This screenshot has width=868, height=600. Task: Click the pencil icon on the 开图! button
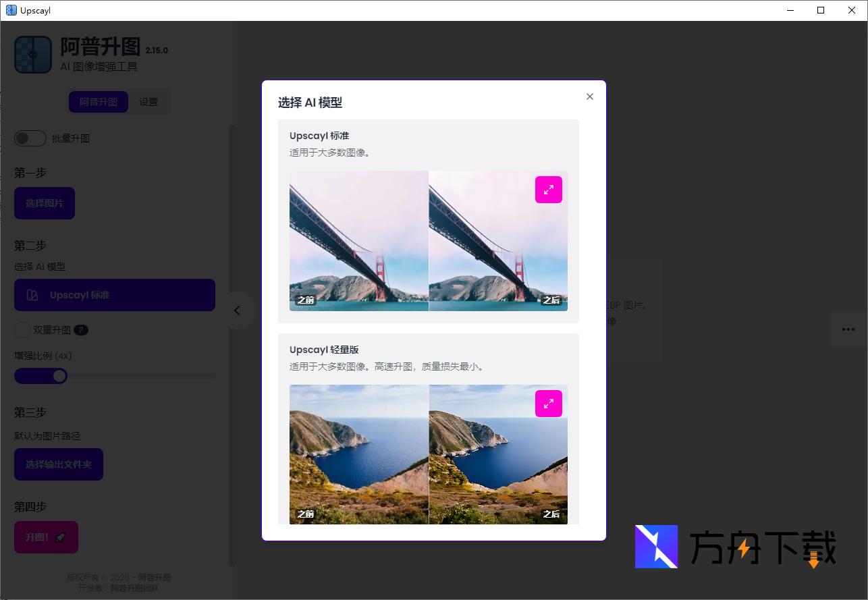(x=60, y=537)
